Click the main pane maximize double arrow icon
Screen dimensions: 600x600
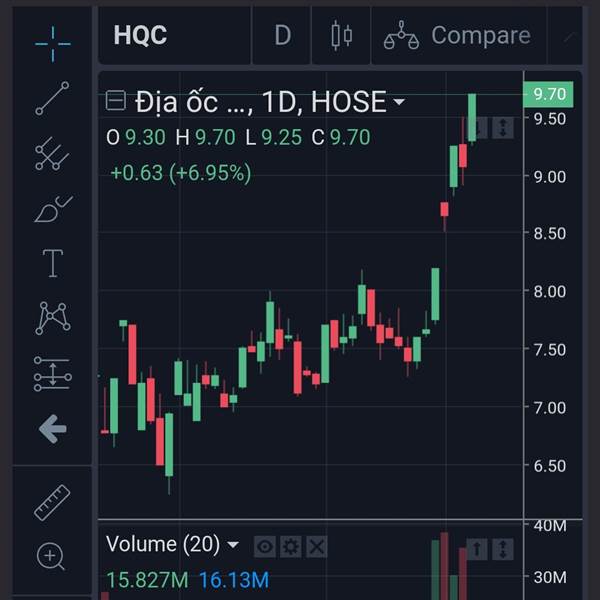pos(503,127)
